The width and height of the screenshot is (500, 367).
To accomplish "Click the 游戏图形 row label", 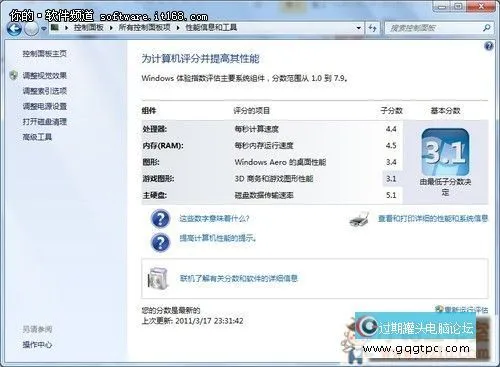I will tap(158, 179).
